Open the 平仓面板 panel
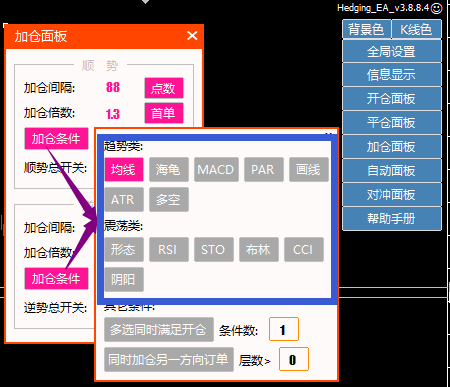The image size is (450, 387). (x=392, y=123)
